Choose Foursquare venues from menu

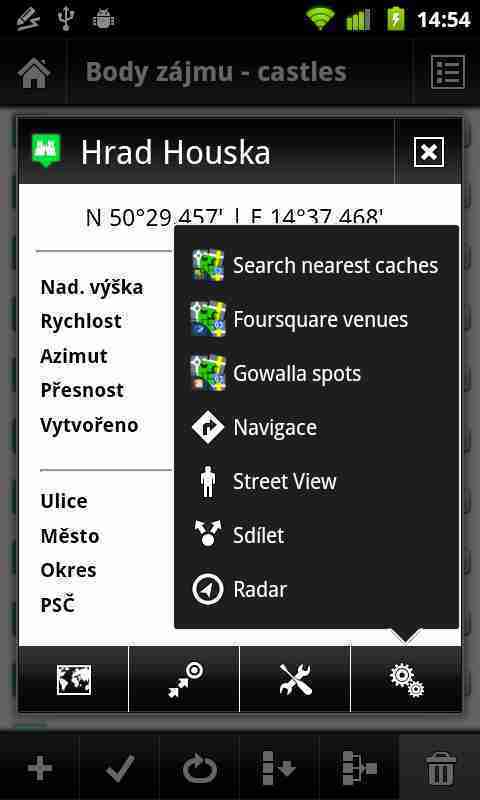[x=316, y=320]
